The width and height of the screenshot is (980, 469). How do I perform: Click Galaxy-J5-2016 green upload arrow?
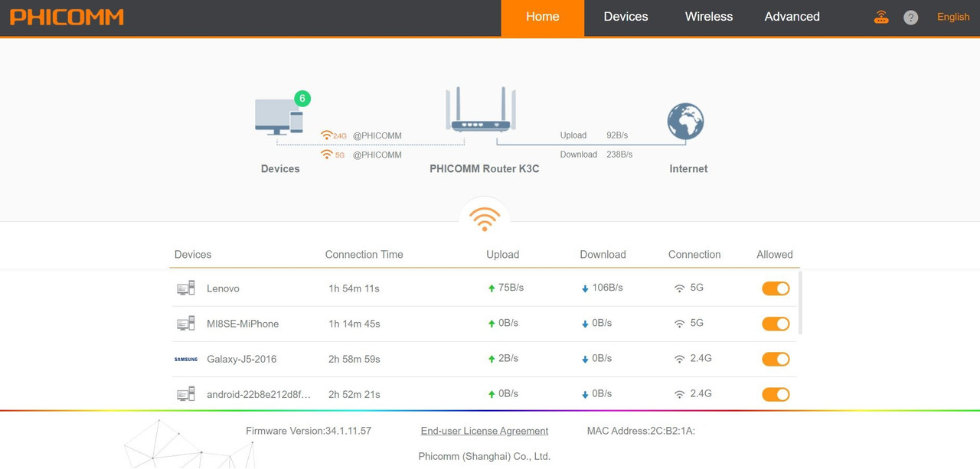click(x=492, y=359)
